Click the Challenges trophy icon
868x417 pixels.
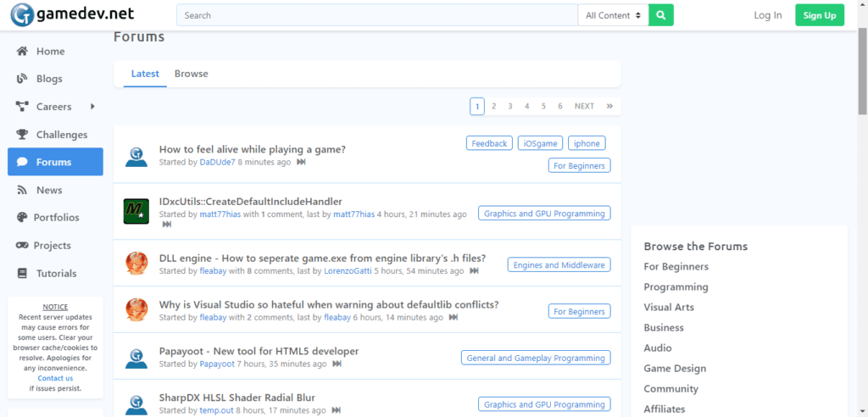(x=22, y=134)
